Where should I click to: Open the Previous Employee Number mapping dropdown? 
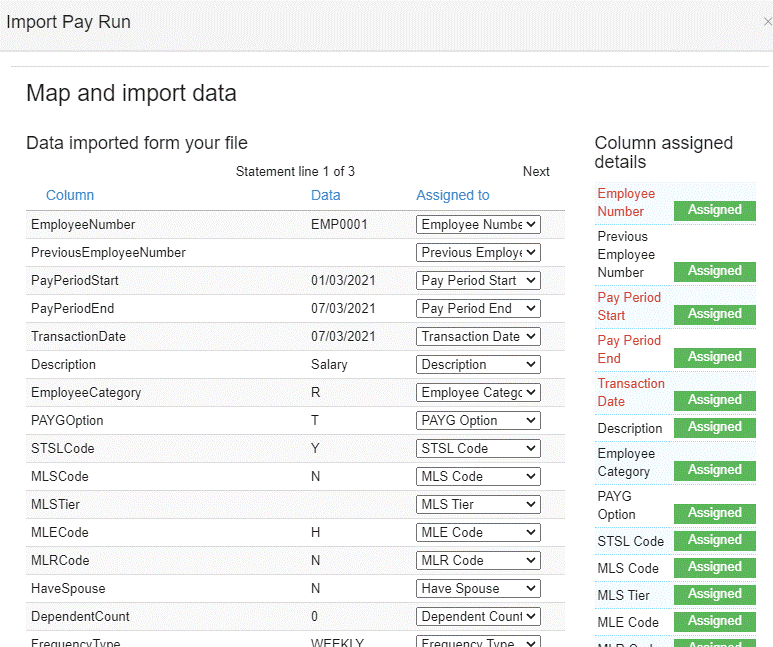coord(478,252)
